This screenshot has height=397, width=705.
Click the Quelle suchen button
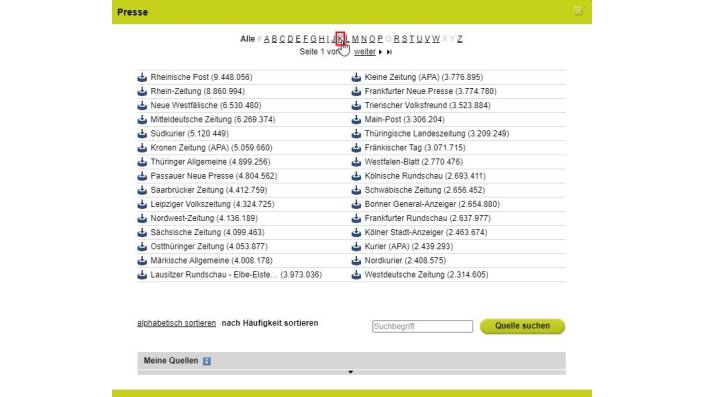click(522, 326)
